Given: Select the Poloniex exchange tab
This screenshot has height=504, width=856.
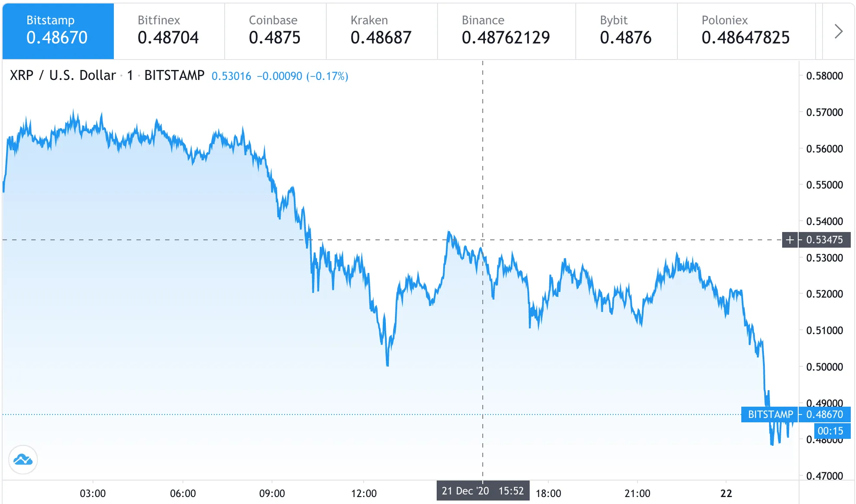Looking at the screenshot, I should coord(746,30).
